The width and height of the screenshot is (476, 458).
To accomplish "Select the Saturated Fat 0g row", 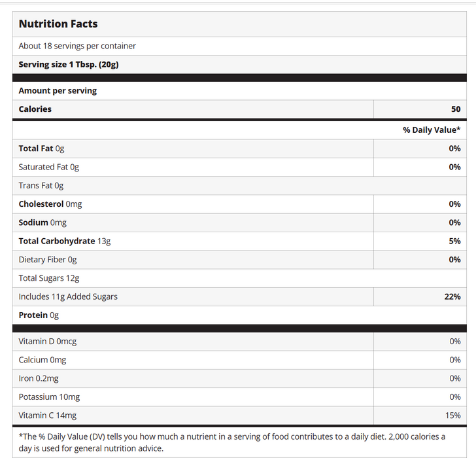I will [49, 167].
